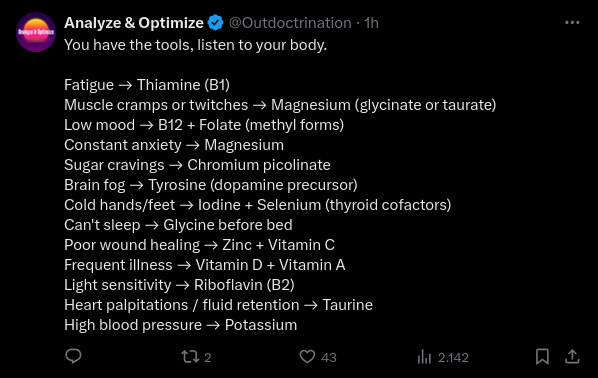
Task: Open the reply comment bubble icon
Action: pyautogui.click(x=73, y=357)
